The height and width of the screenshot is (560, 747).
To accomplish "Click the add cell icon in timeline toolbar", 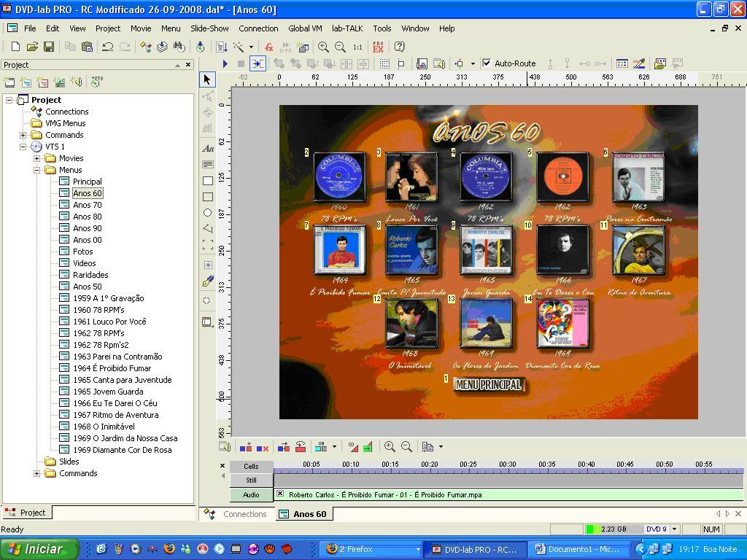I will [246, 447].
